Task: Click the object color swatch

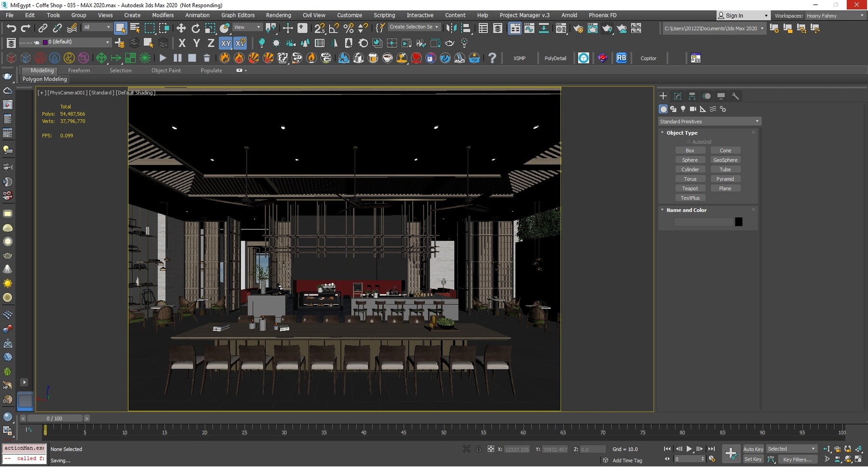Action: click(739, 221)
